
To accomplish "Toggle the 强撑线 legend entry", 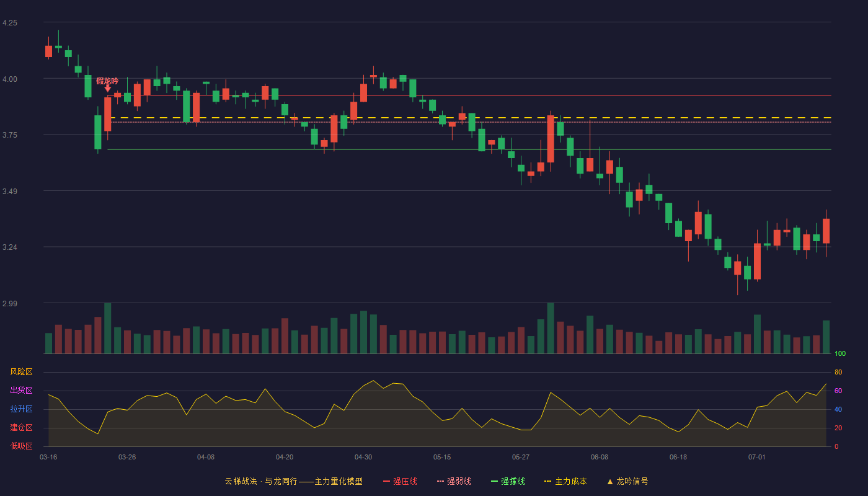I will pyautogui.click(x=508, y=481).
